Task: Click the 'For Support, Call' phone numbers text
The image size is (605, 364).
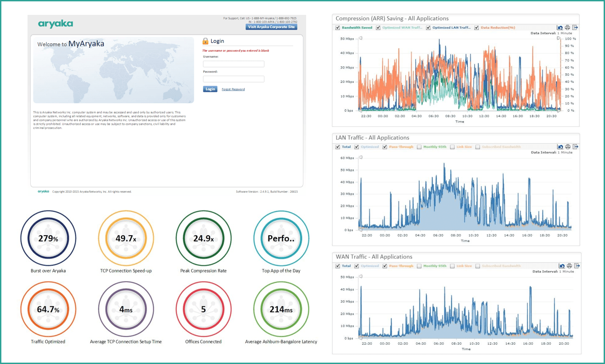Action: [x=260, y=20]
